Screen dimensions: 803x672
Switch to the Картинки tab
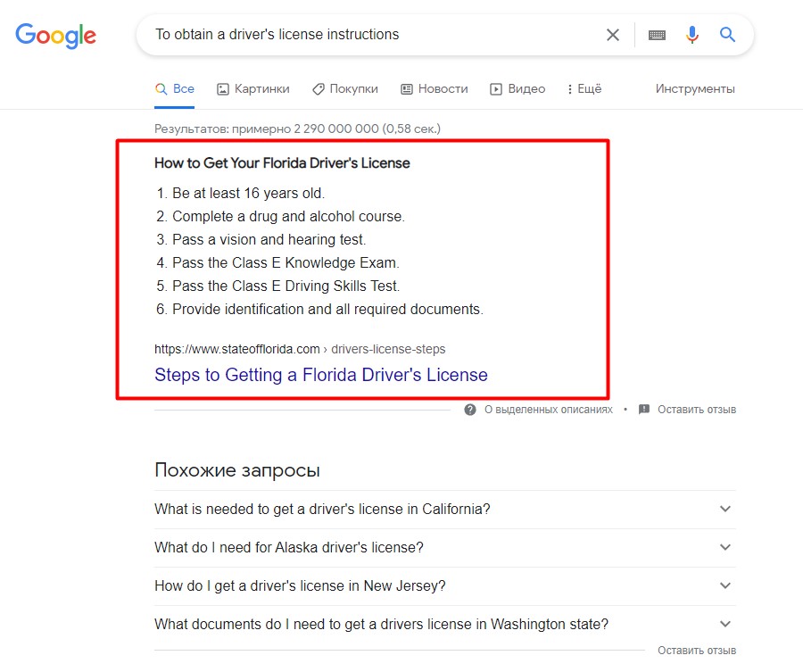(253, 89)
